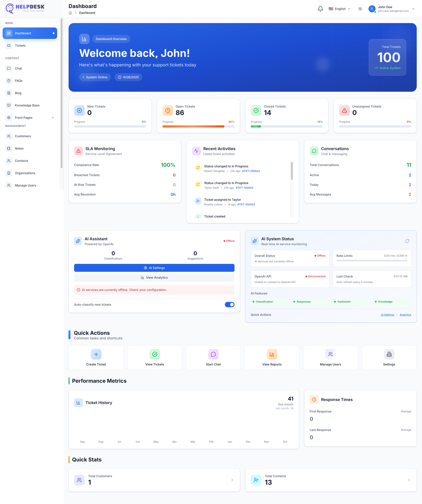The width and height of the screenshot is (422, 504).
Task: Toggle light/dark theme sun icon
Action: pyautogui.click(x=360, y=9)
